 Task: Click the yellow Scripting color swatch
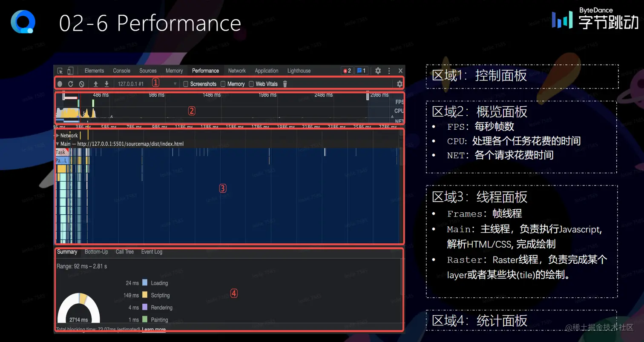[x=145, y=295]
